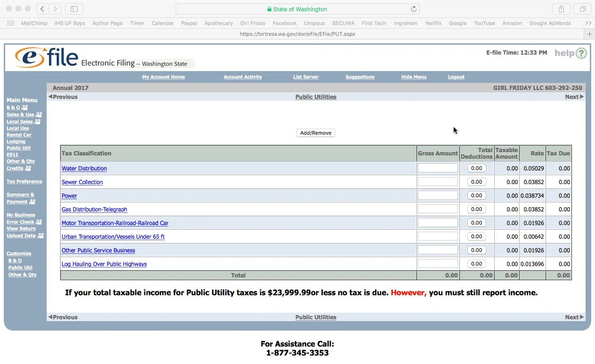
Task: Open Log Hauling Over Public Highways link
Action: [x=104, y=264]
